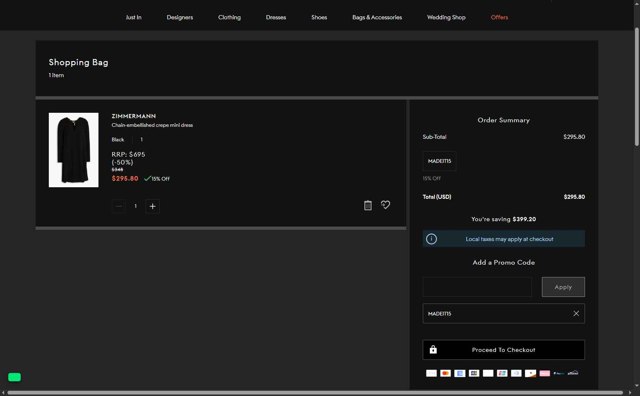Click the Sub-Total label
Viewport: 640px width, 396px height.
tap(434, 137)
